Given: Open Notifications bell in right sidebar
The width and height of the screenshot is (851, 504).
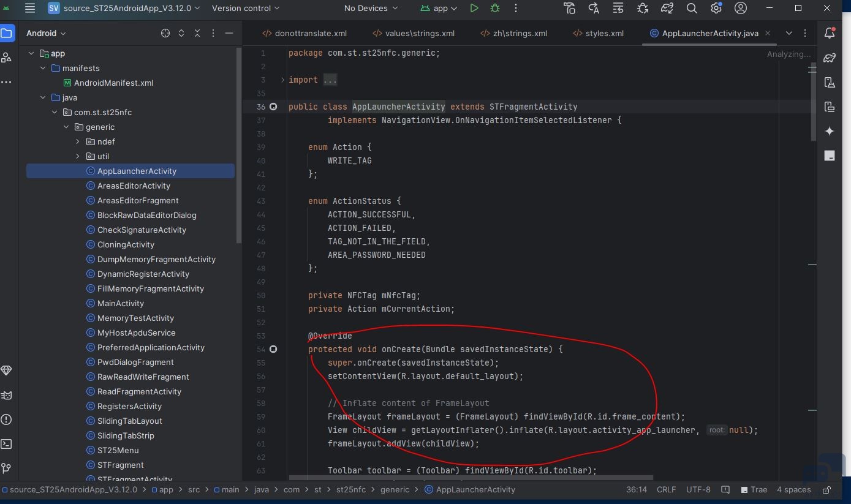Looking at the screenshot, I should [830, 33].
